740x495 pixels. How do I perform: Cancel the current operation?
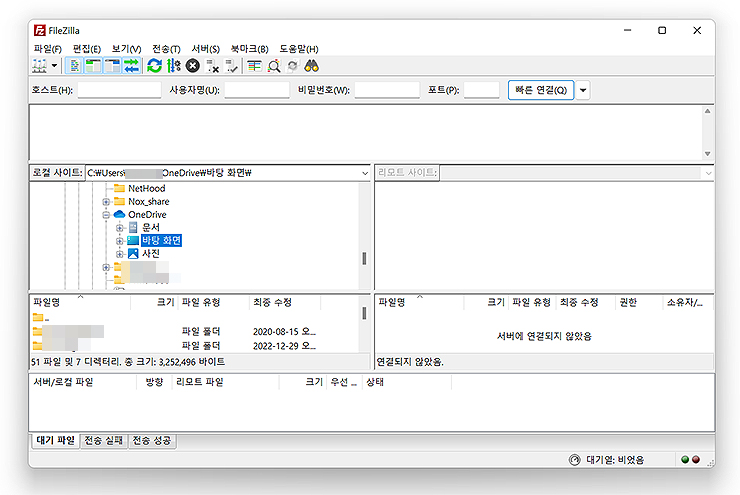pos(193,66)
